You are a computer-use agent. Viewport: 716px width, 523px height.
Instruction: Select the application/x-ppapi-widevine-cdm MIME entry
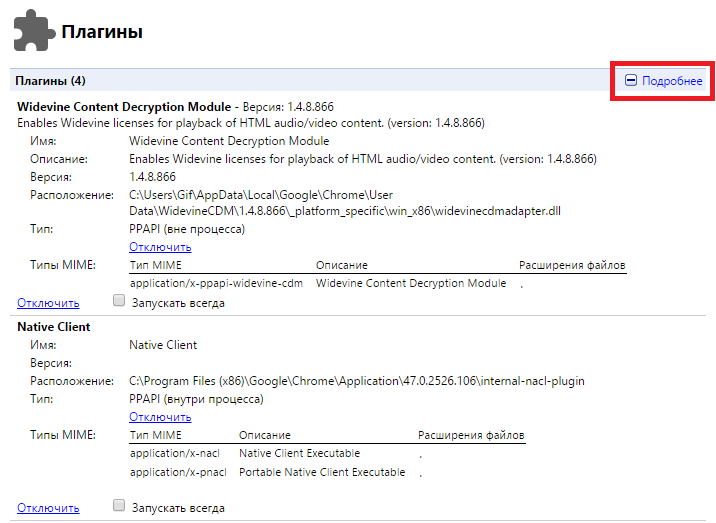coord(216,284)
